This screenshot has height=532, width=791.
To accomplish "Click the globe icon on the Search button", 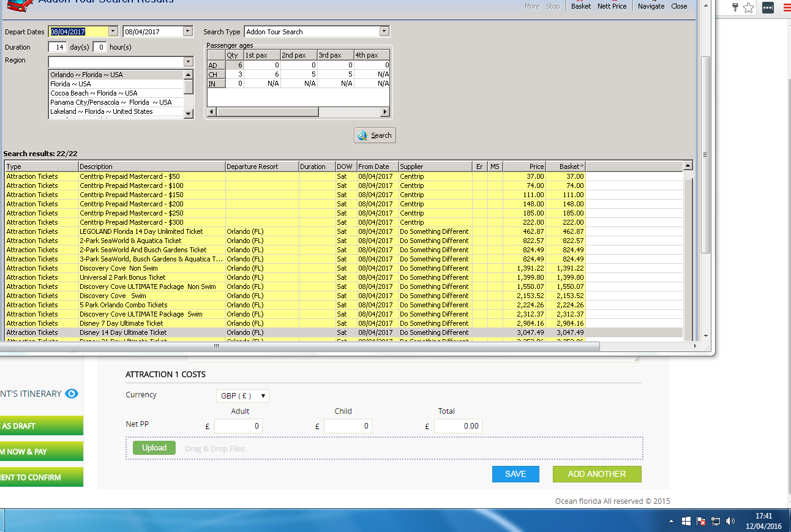I will pyautogui.click(x=362, y=135).
